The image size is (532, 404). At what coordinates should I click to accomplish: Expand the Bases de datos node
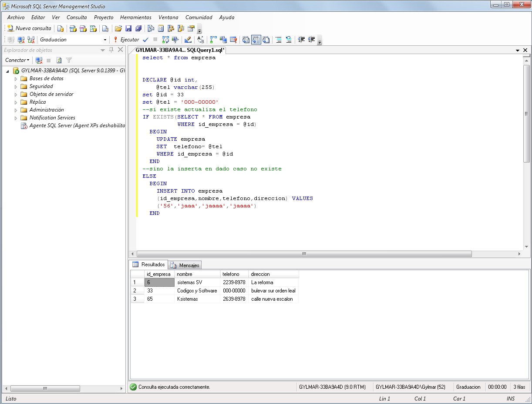click(x=15, y=79)
